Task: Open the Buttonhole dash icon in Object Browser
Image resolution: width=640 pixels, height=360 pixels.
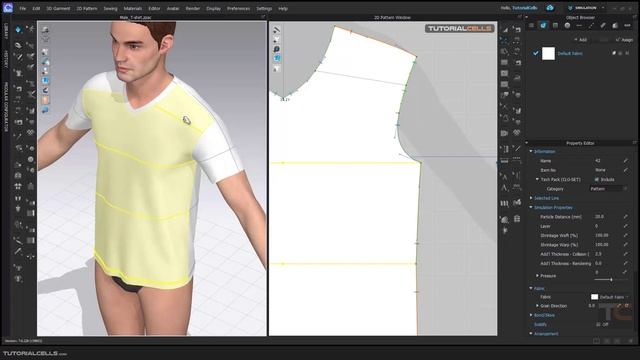Action: click(579, 25)
